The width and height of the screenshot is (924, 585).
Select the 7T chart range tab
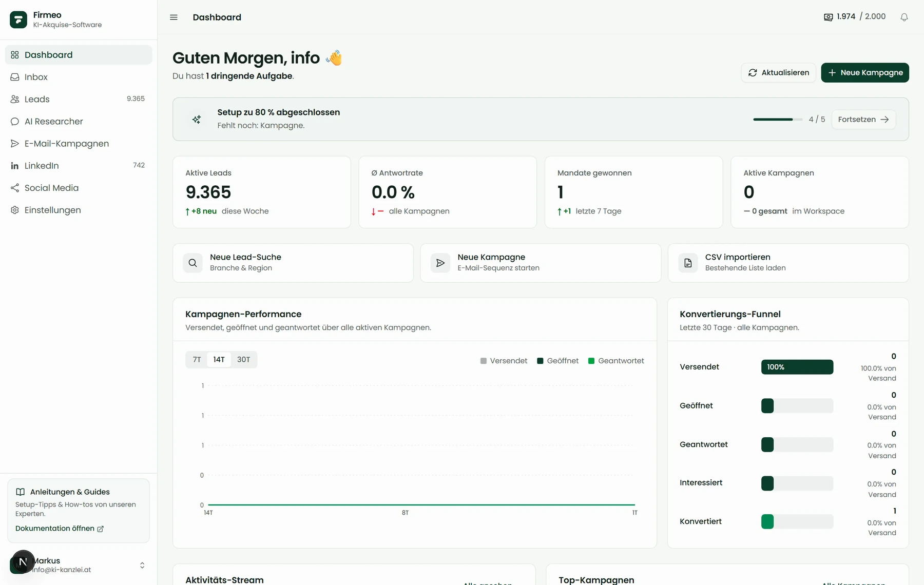pos(197,360)
